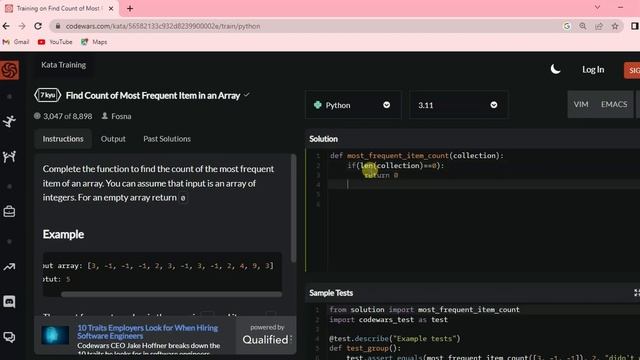Click the ad thumbnail image
This screenshot has width=640, height=360.
click(55, 335)
